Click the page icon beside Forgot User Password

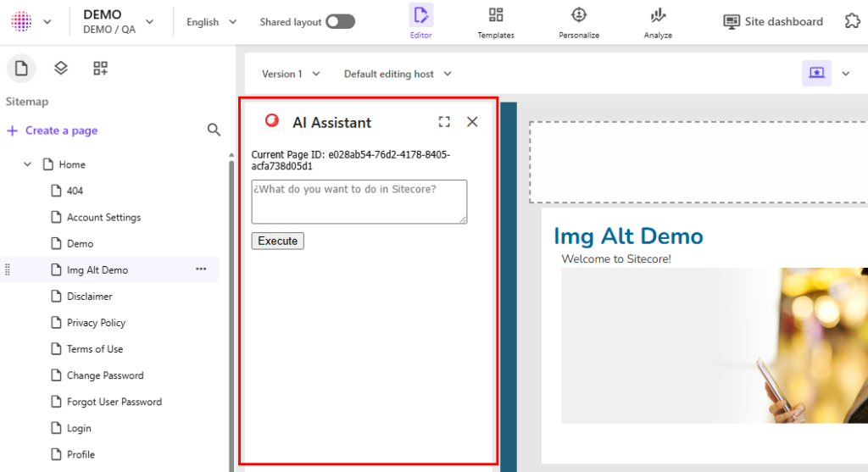pyautogui.click(x=56, y=401)
